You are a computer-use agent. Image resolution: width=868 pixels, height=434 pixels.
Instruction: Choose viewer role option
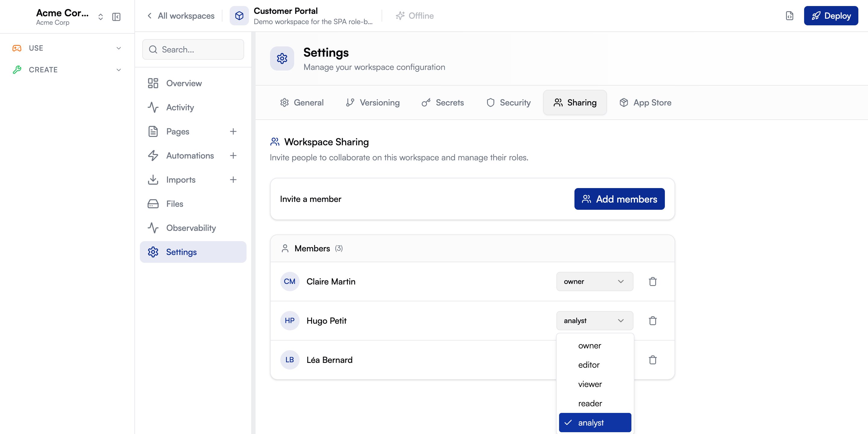click(x=595, y=384)
